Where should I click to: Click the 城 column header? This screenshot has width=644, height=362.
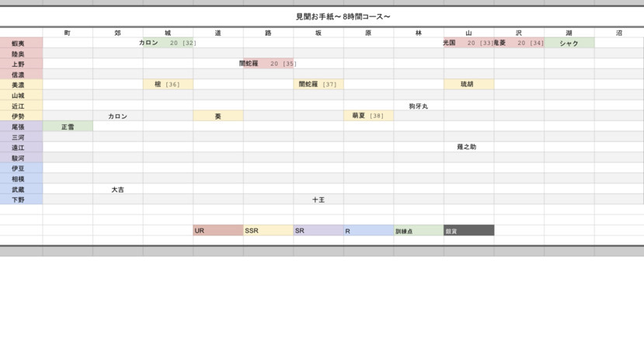(168, 33)
